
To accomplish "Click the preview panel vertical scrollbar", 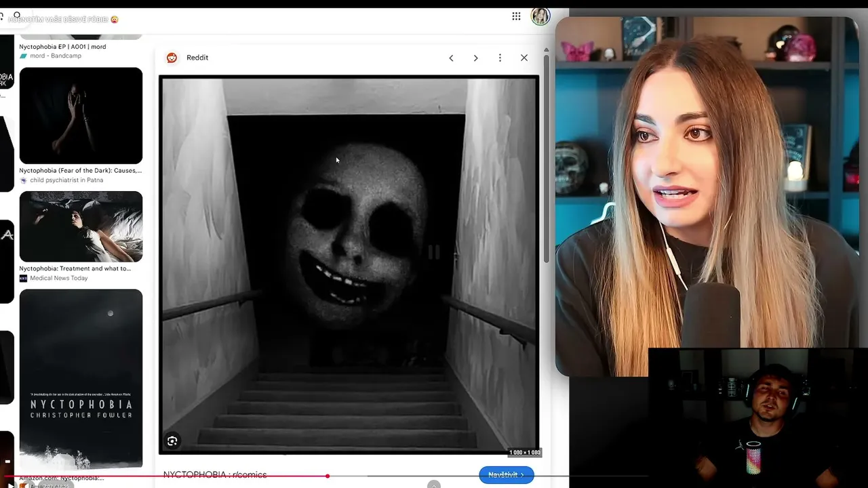I will tap(547, 159).
